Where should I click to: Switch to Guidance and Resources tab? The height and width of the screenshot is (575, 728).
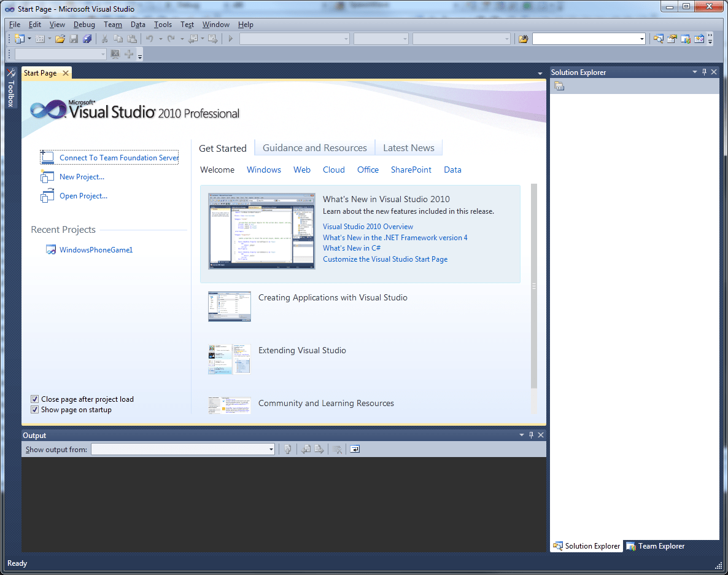[315, 148]
